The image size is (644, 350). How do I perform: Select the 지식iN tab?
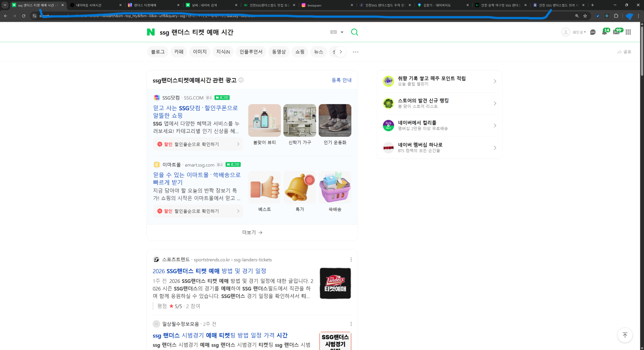click(223, 52)
